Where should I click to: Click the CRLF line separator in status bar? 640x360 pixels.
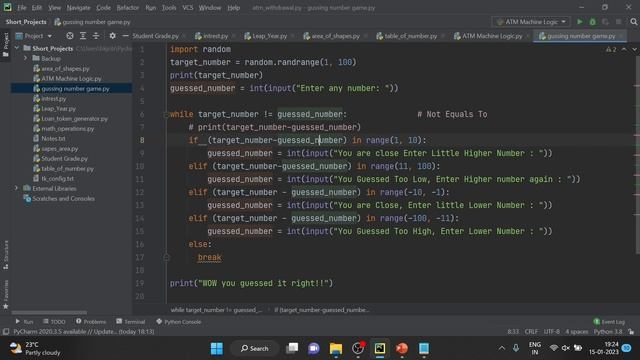click(531, 331)
